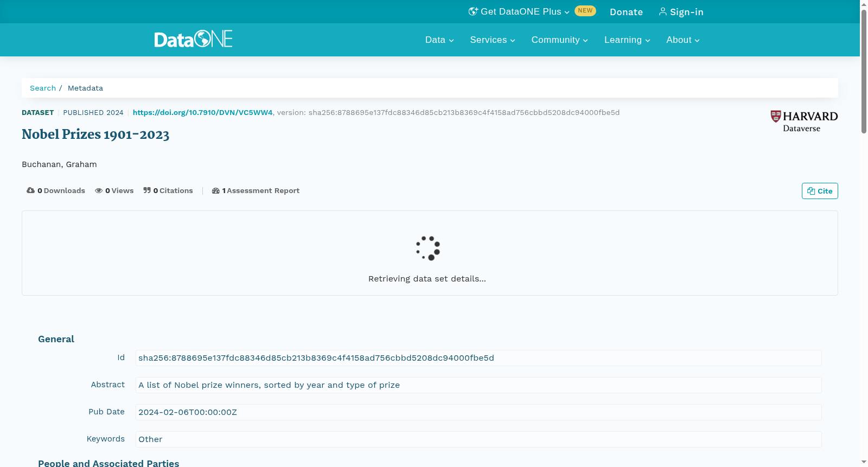Click the Cite button
This screenshot has height=467, width=868.
(820, 191)
